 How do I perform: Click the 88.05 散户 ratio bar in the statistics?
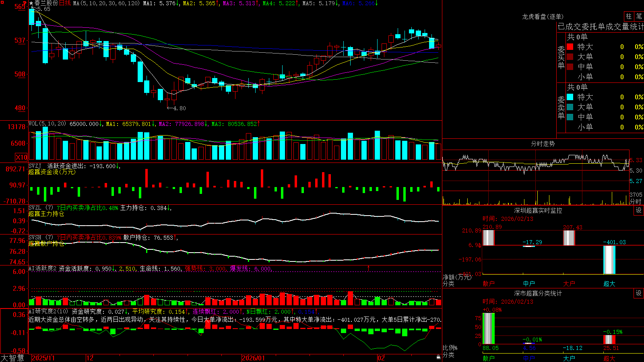488,328
